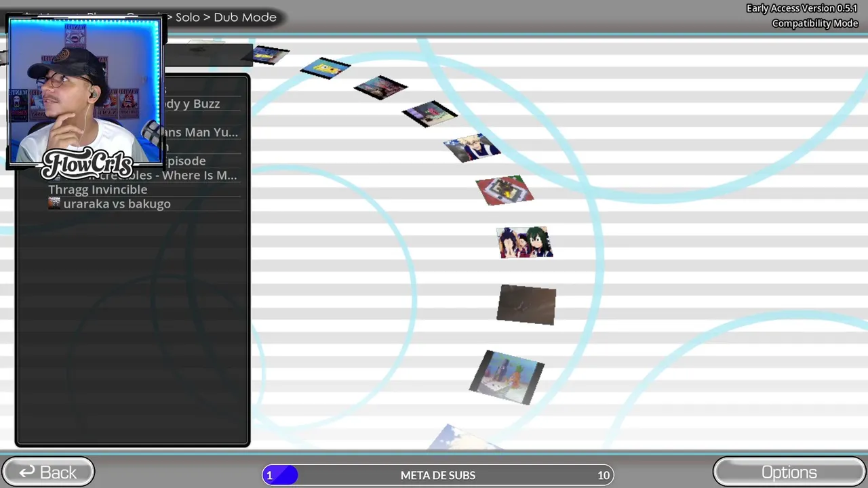
Task: Pick the red thumbnail with the green corner
Action: coord(505,190)
